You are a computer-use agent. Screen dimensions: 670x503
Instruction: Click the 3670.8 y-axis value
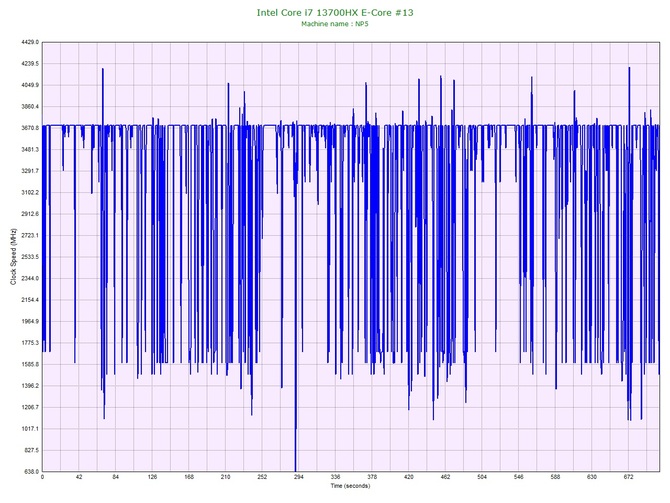(x=30, y=128)
